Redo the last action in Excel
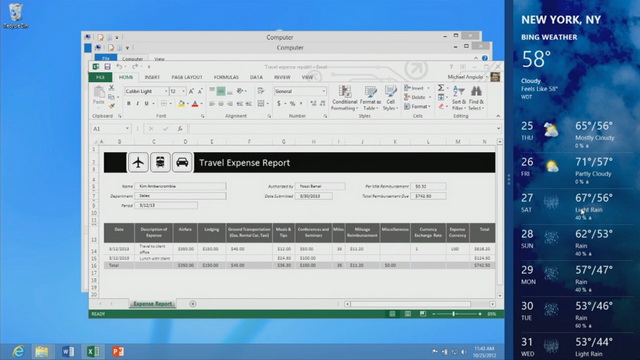Image resolution: width=640 pixels, height=360 pixels. pyautogui.click(x=135, y=67)
